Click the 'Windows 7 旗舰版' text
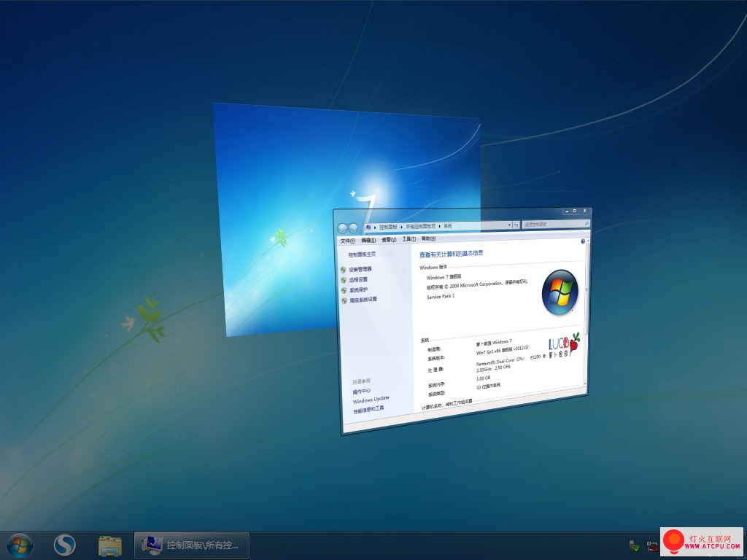Screen dimensions: 747x560 tap(444, 276)
